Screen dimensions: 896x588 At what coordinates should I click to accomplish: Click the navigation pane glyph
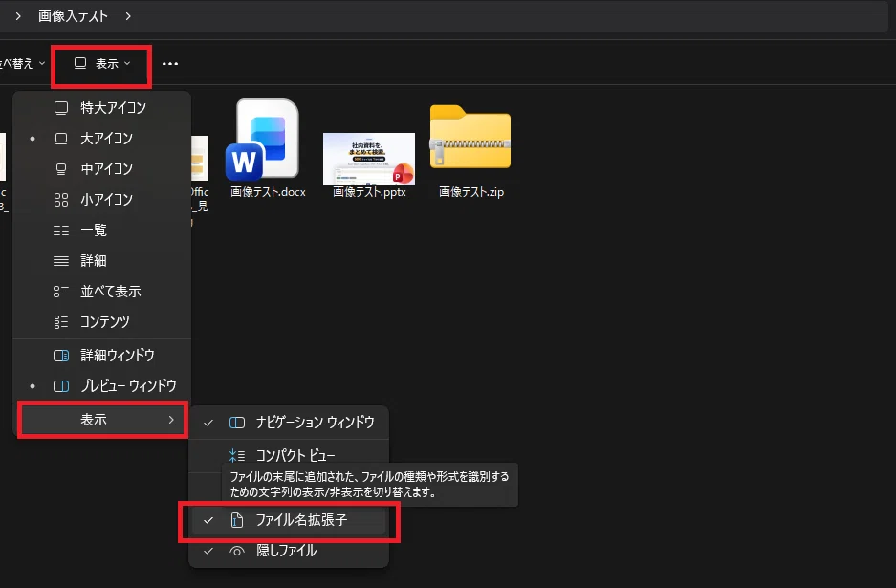coord(236,423)
